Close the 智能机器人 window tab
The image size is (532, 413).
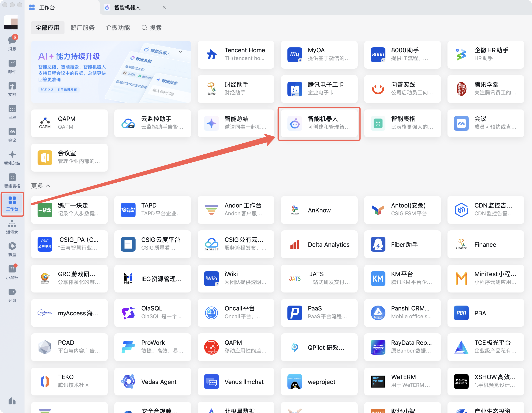(x=164, y=8)
